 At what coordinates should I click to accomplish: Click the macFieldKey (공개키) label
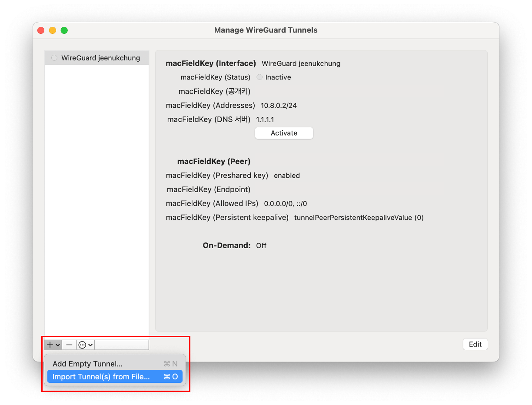[214, 91]
